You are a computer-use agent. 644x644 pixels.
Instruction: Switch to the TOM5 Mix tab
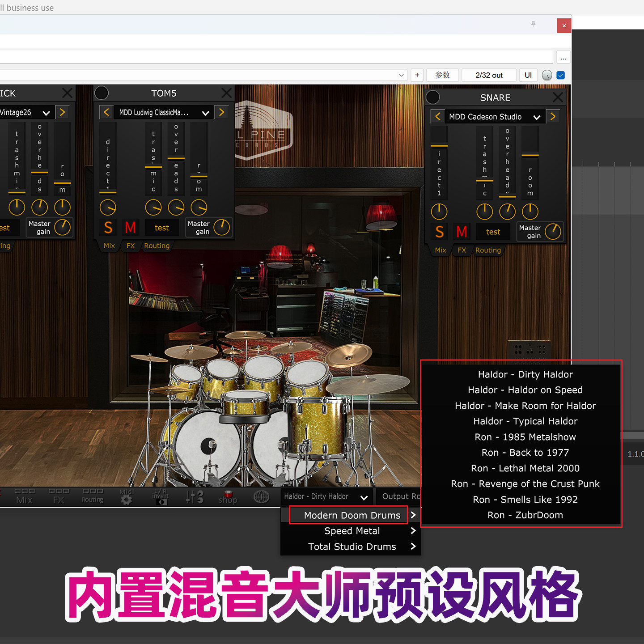(109, 246)
